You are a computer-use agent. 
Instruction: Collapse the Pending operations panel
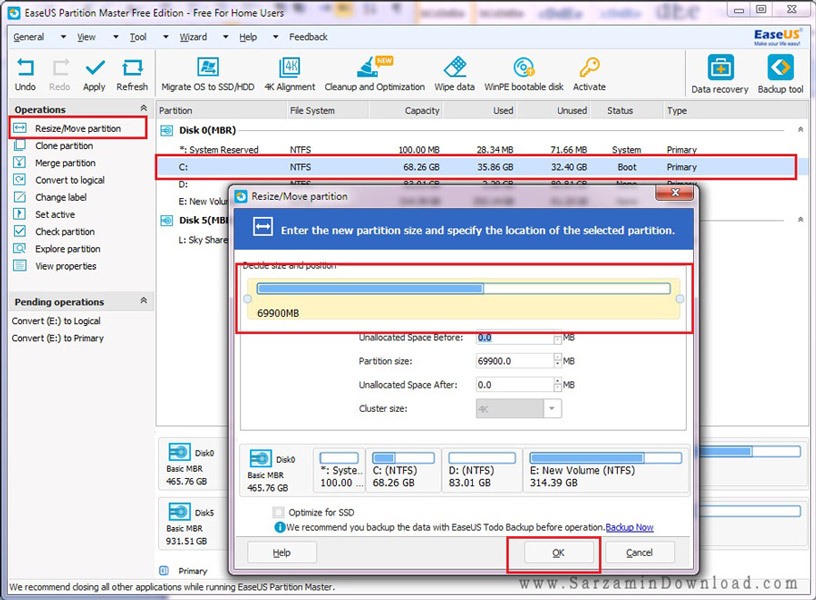pyautogui.click(x=143, y=301)
